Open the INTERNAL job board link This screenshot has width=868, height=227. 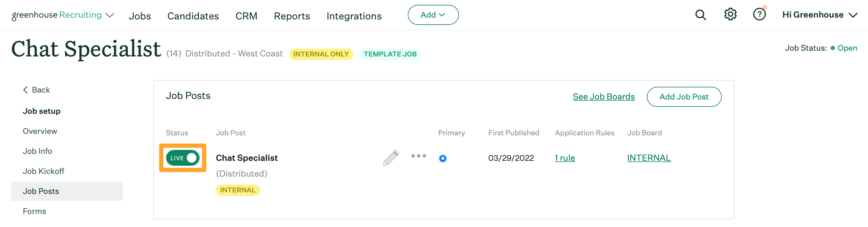pos(649,158)
